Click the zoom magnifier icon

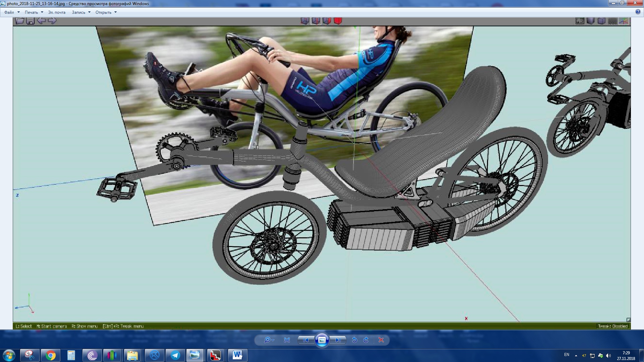267,340
